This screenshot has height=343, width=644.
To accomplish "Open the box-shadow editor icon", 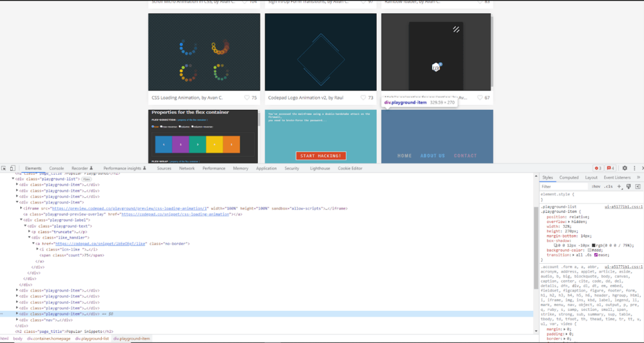I will pos(556,246).
